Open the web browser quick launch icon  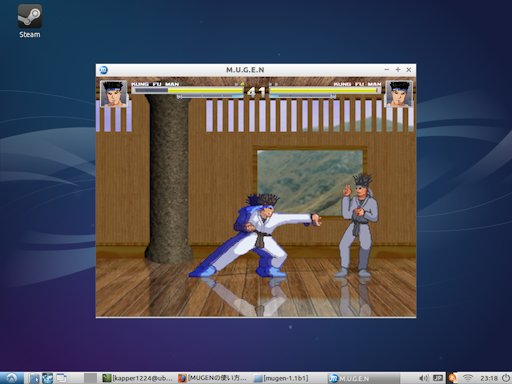[x=47, y=378]
